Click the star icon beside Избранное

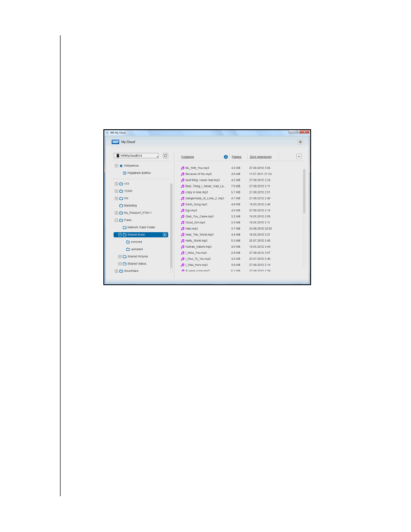121,165
